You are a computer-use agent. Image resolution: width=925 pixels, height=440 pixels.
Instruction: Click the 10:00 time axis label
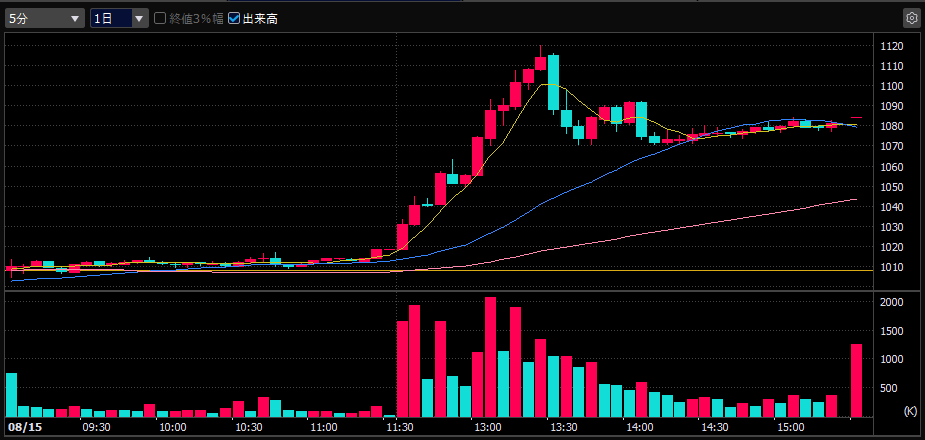point(173,426)
